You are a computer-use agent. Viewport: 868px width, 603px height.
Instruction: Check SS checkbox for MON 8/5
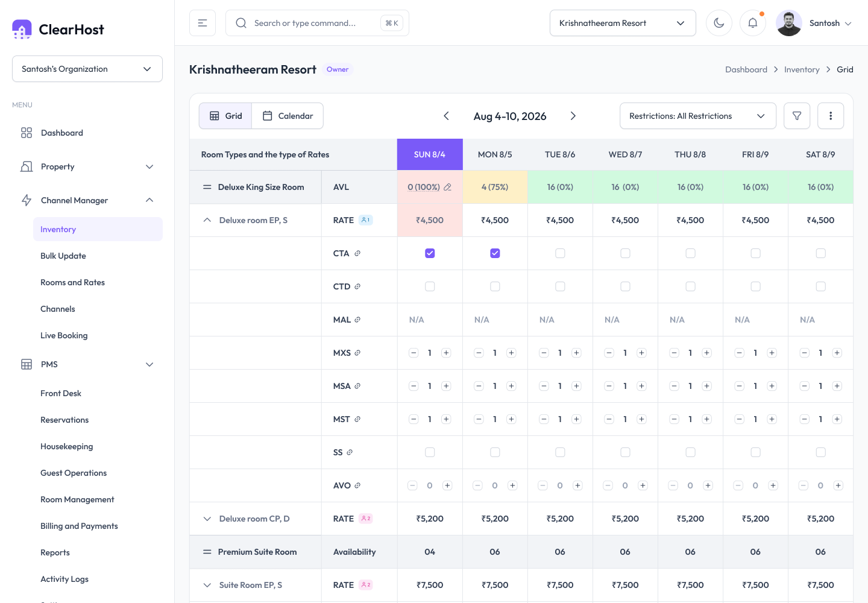click(x=495, y=452)
